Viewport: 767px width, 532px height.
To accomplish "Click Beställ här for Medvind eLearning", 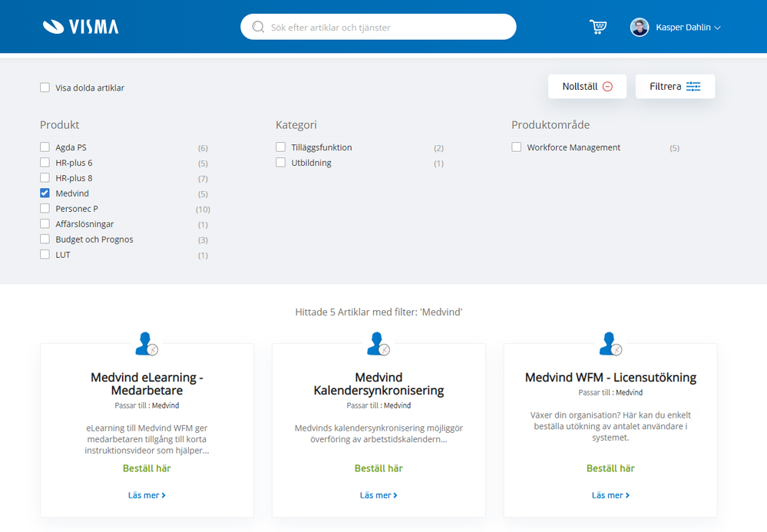I will [x=147, y=468].
